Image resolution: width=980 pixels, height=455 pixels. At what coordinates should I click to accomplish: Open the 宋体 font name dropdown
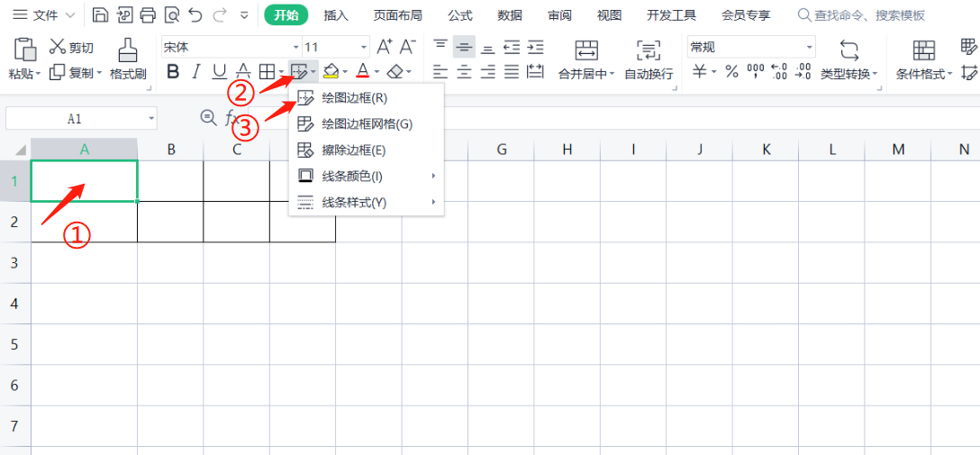click(x=296, y=48)
